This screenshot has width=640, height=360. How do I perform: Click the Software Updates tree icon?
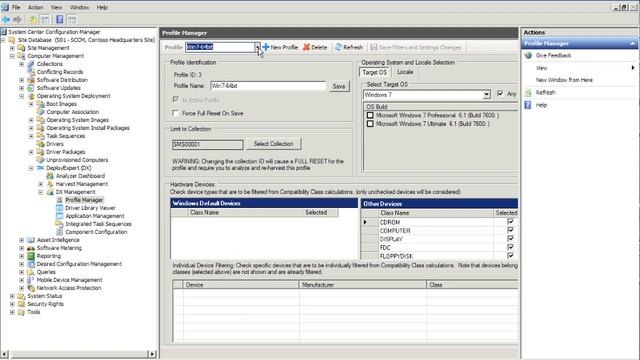31,88
